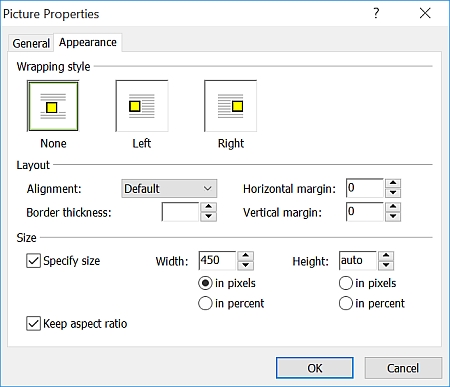Click the Width input field
Image resolution: width=450 pixels, height=387 pixels.
[x=217, y=260]
